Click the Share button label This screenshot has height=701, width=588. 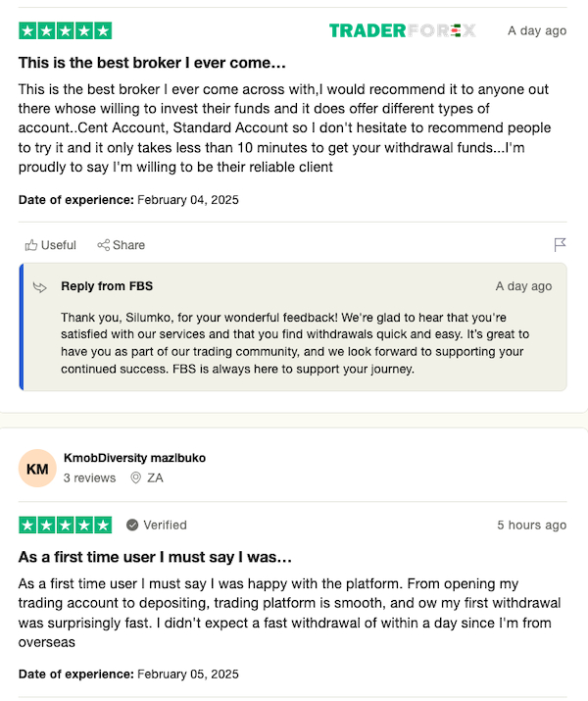pyautogui.click(x=128, y=245)
